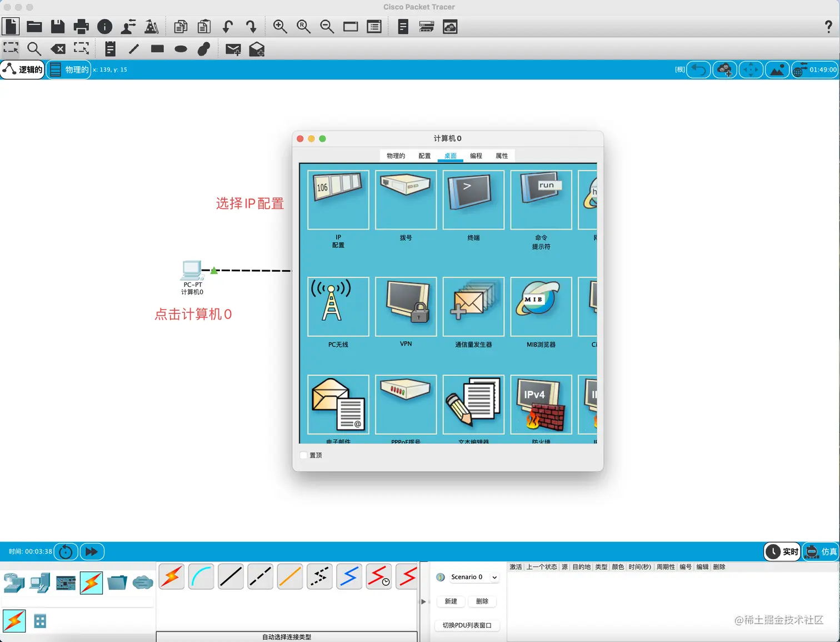Switch to 编程 tab
The height and width of the screenshot is (642, 840).
tap(476, 156)
